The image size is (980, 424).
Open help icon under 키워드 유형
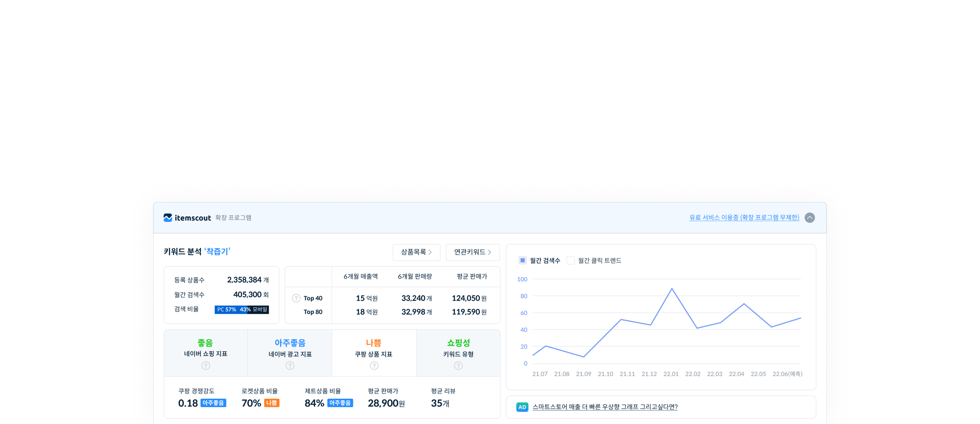(x=458, y=365)
